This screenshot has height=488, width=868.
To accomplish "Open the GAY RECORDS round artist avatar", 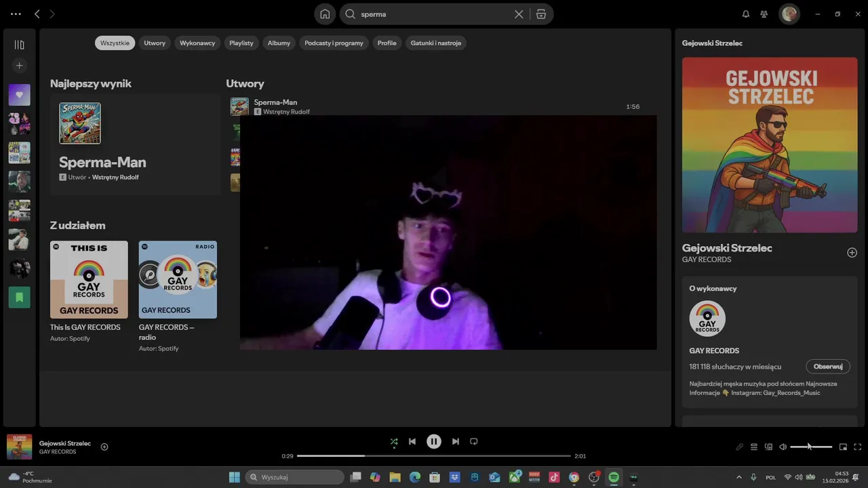I will (x=707, y=319).
